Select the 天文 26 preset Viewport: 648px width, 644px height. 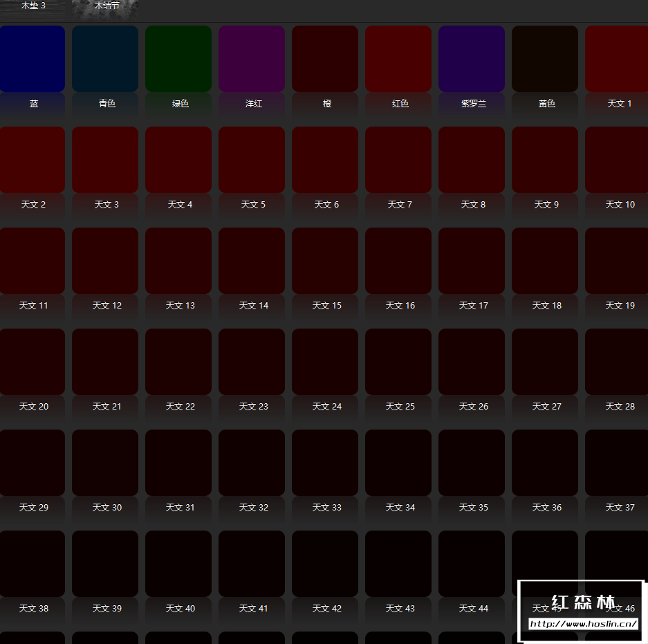472,362
